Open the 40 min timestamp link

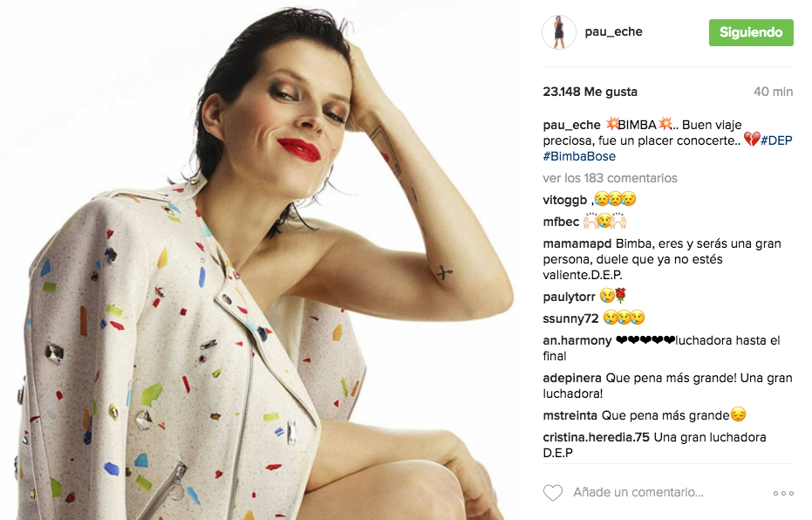pyautogui.click(x=773, y=92)
